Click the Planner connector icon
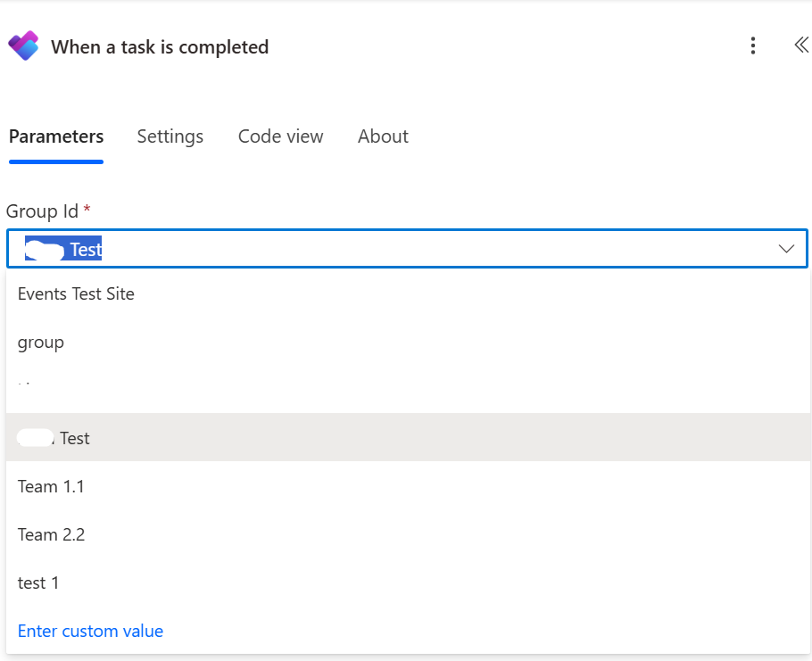 (x=23, y=46)
